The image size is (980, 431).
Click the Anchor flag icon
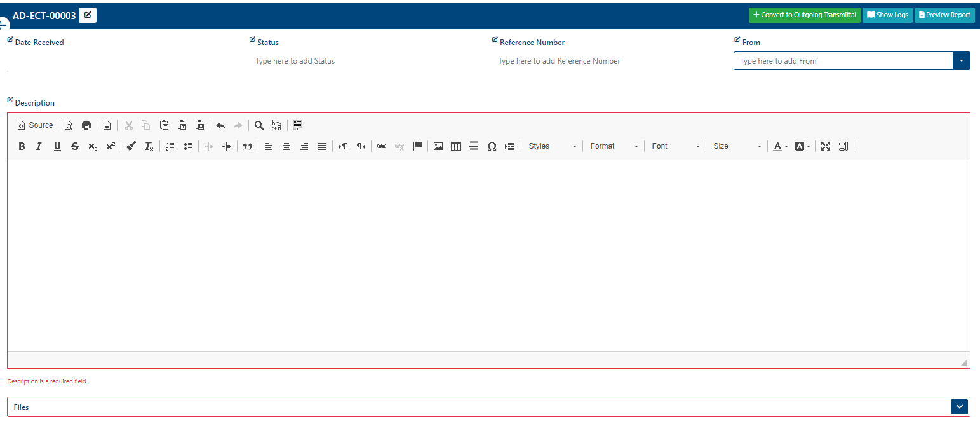point(417,146)
